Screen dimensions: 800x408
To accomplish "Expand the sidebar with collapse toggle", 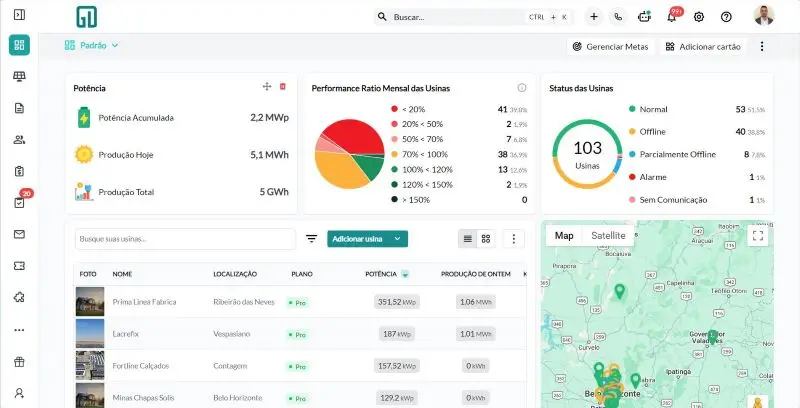I will [x=19, y=14].
